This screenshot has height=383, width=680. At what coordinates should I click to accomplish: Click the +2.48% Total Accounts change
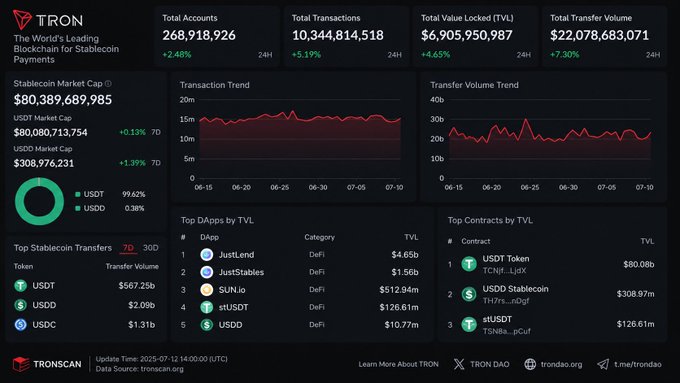[x=177, y=55]
